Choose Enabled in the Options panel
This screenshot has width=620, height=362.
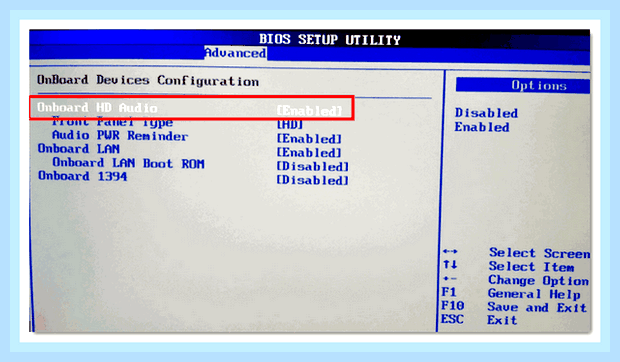click(482, 127)
